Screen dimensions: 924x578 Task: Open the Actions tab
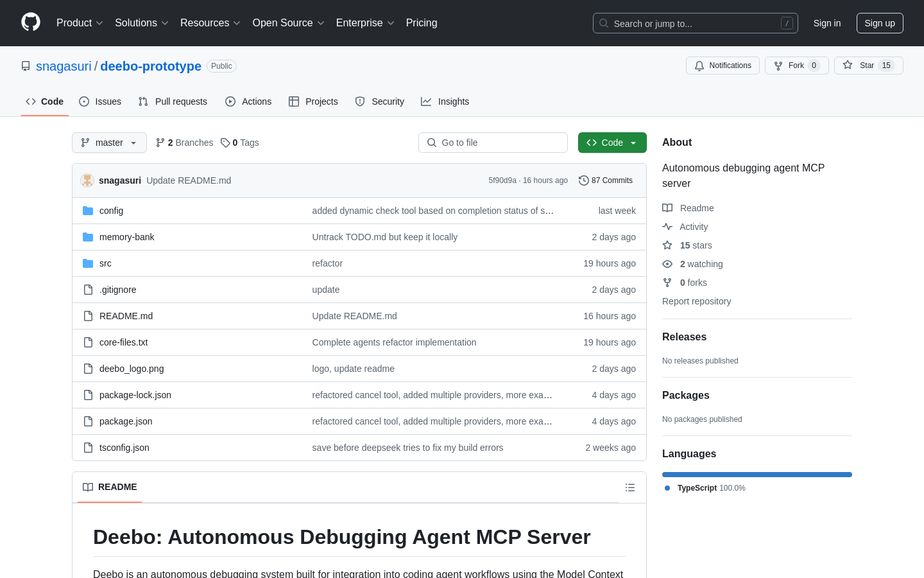pos(248,101)
